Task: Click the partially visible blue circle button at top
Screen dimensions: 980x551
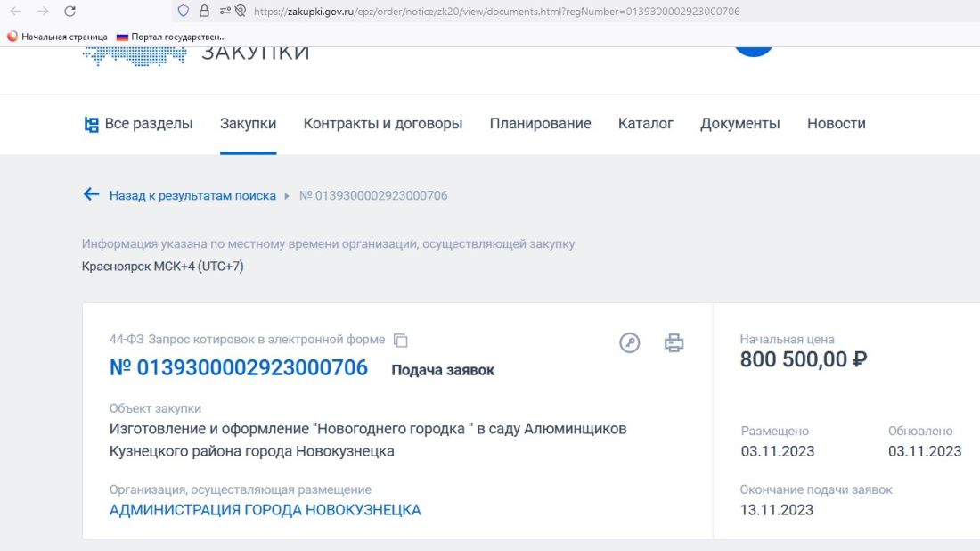Action: (x=753, y=50)
